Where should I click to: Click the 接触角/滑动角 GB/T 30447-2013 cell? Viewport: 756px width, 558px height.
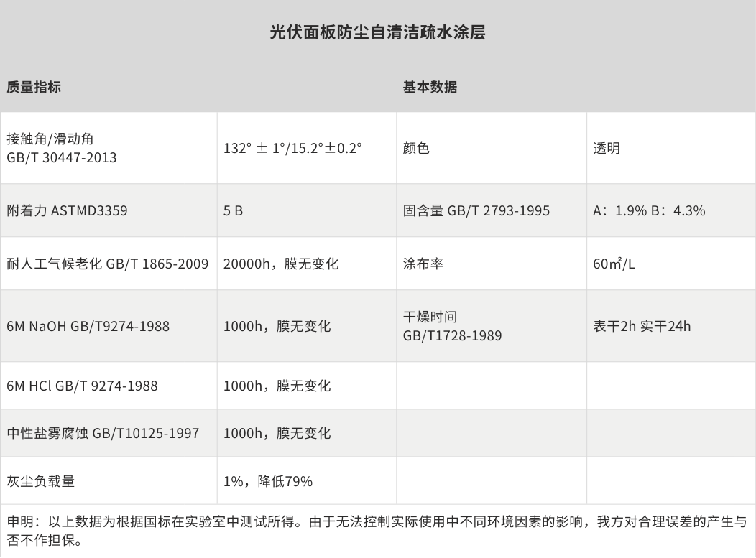(61, 147)
